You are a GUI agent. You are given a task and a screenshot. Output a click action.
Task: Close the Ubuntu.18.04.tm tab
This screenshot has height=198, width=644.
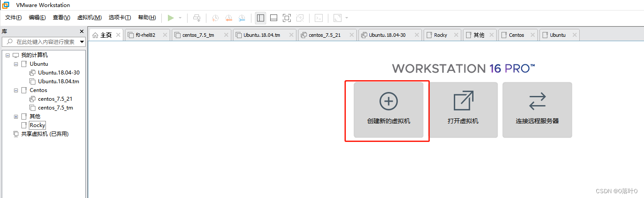(x=291, y=35)
